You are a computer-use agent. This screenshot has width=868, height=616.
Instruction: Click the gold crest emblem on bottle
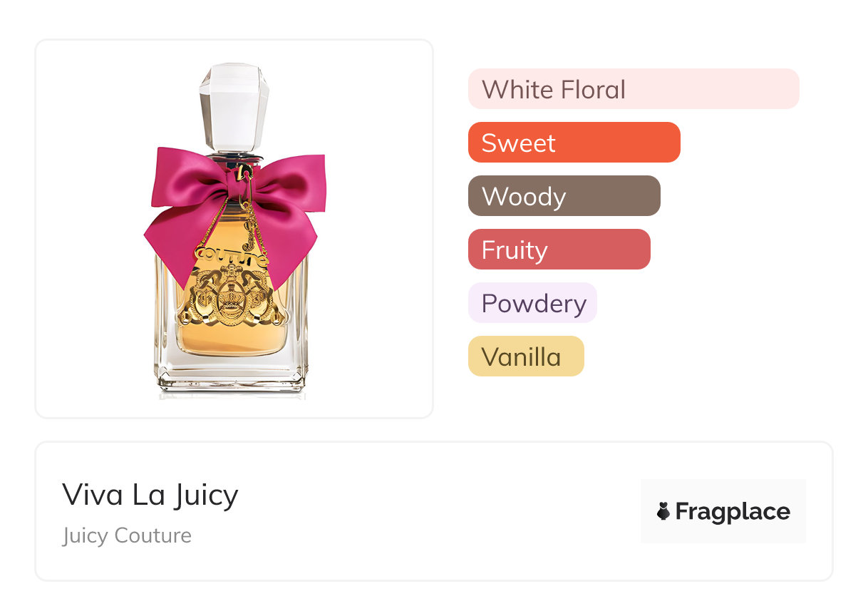pyautogui.click(x=232, y=299)
